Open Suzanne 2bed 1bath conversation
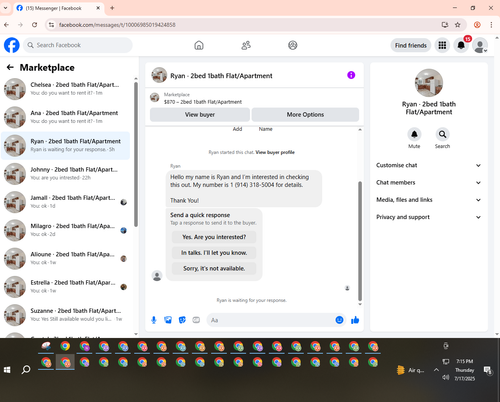The image size is (500, 402). point(65,315)
